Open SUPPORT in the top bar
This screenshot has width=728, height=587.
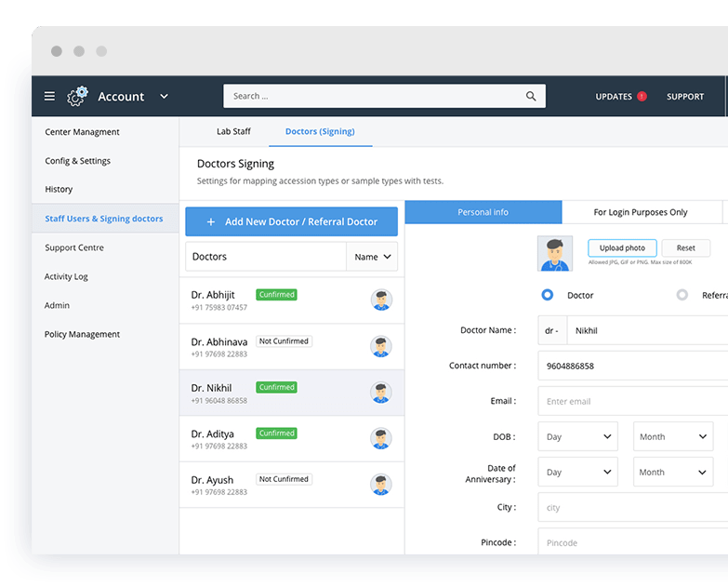685,97
